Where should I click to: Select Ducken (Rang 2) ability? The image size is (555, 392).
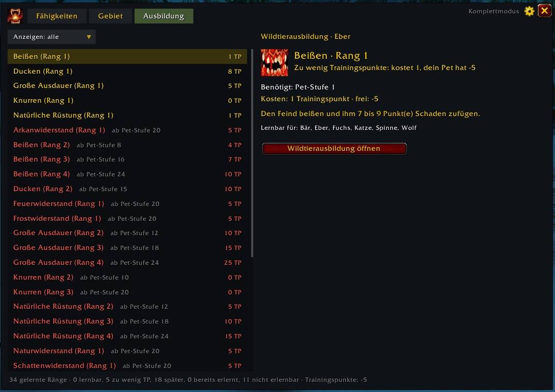tap(127, 189)
